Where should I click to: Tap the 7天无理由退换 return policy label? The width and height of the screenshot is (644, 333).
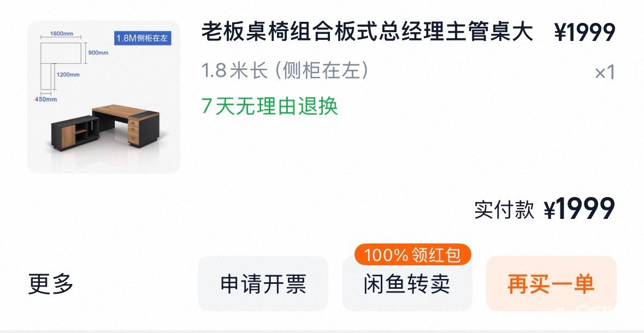(270, 106)
